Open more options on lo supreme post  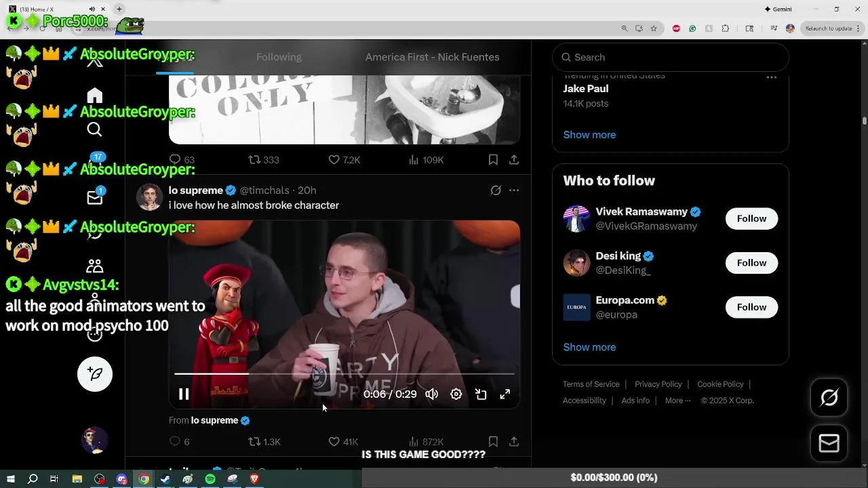(x=514, y=190)
